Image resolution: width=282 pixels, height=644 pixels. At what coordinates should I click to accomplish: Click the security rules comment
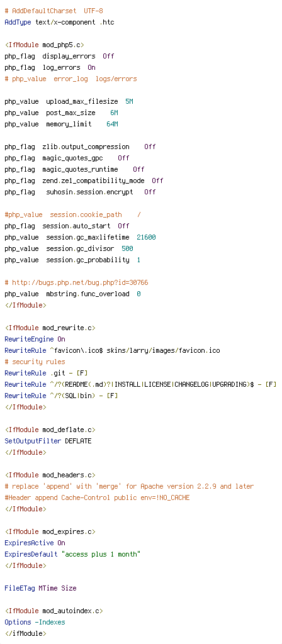coord(35,362)
